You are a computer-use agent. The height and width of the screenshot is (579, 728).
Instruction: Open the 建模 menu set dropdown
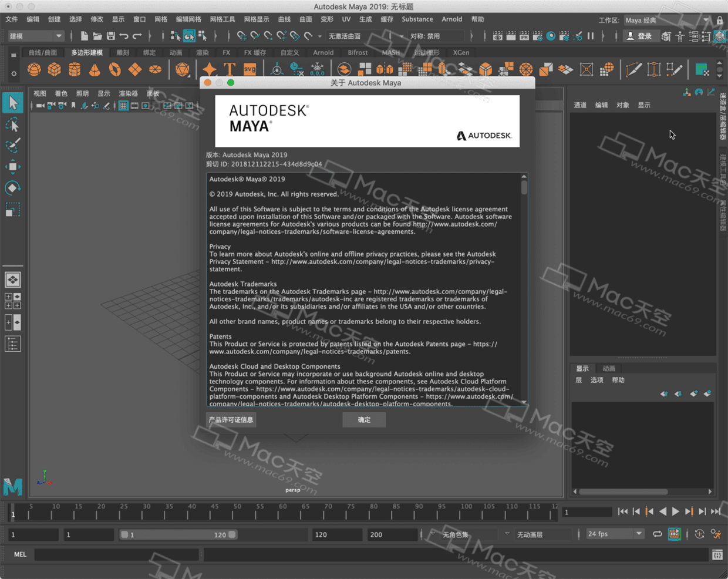35,36
